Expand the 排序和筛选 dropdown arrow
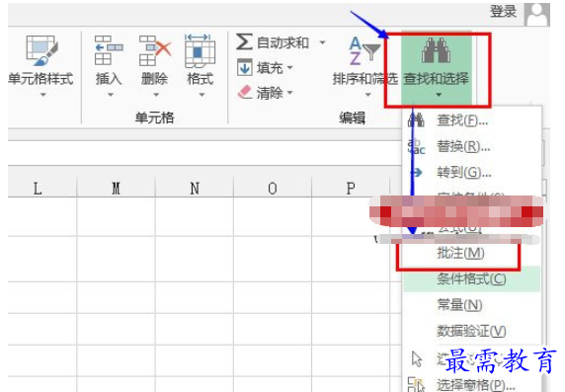This screenshot has width=565, height=392. [367, 95]
